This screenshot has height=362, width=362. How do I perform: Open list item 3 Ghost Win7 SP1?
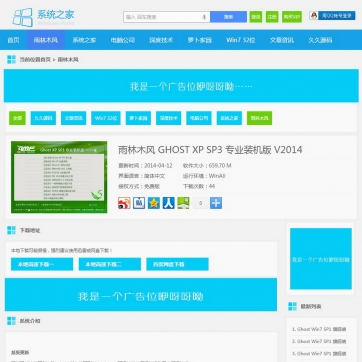tap(319, 353)
